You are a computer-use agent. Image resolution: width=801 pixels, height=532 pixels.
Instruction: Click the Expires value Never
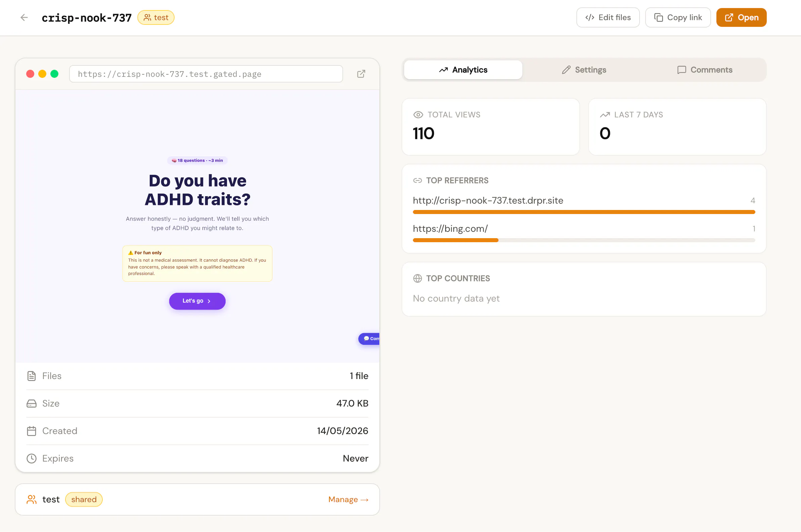click(356, 459)
